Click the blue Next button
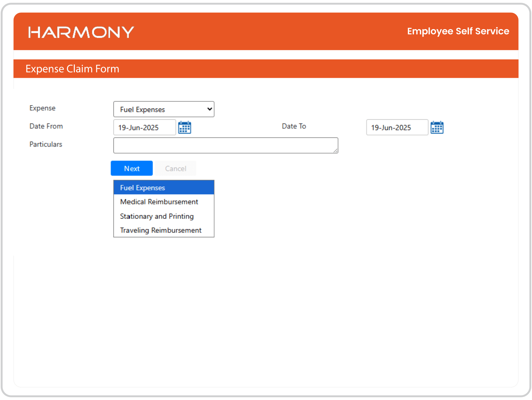 [132, 168]
